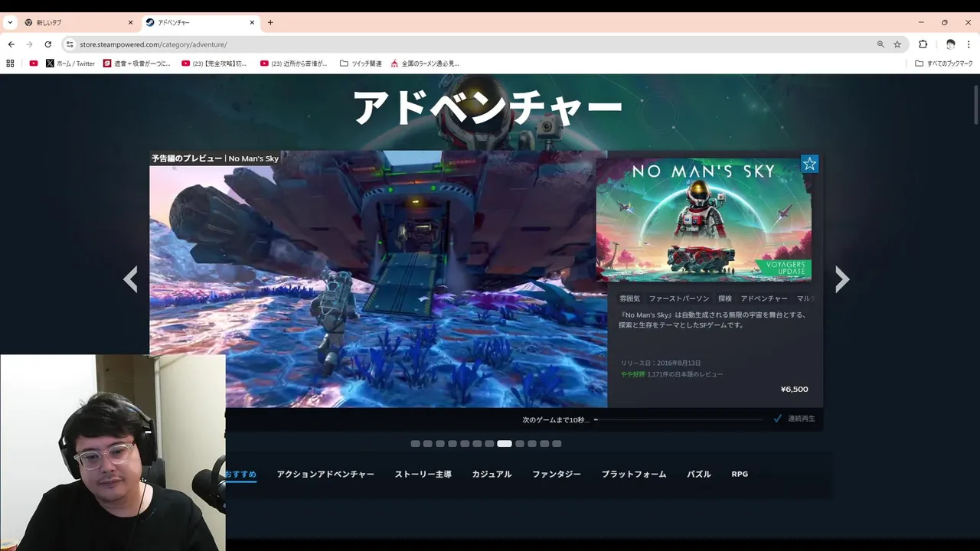Image resolution: width=980 pixels, height=551 pixels.
Task: Close the 新しいタブ tab
Action: (130, 22)
